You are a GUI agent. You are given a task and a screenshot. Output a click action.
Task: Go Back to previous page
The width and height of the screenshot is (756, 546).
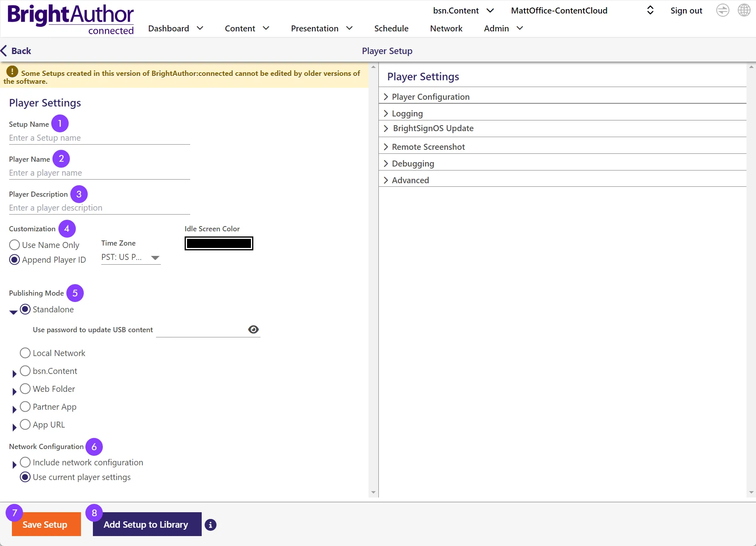(16, 51)
